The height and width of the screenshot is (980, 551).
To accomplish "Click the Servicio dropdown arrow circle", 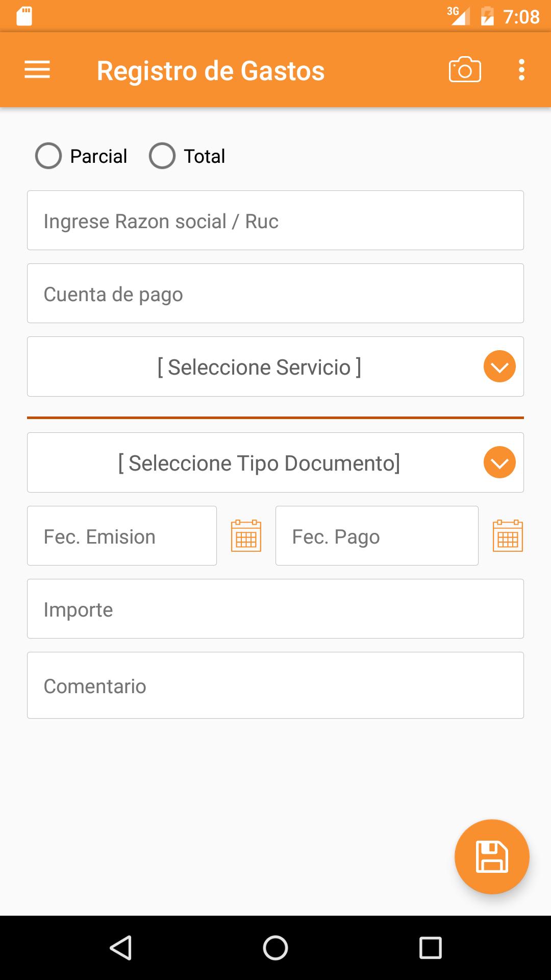I will click(x=499, y=366).
